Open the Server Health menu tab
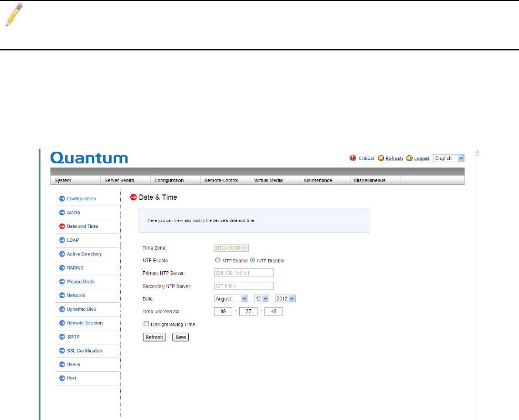519x420 pixels. click(125, 180)
